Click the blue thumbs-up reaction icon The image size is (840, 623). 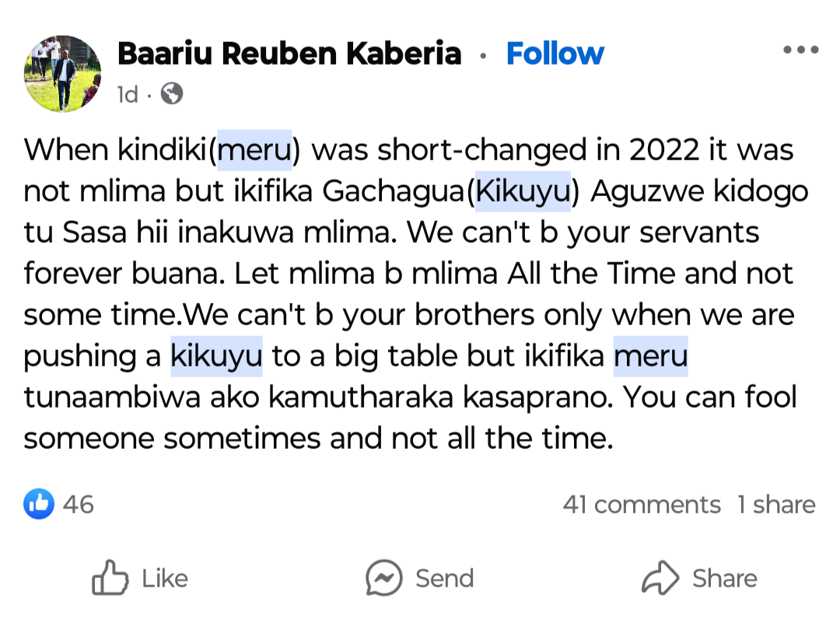click(39, 504)
